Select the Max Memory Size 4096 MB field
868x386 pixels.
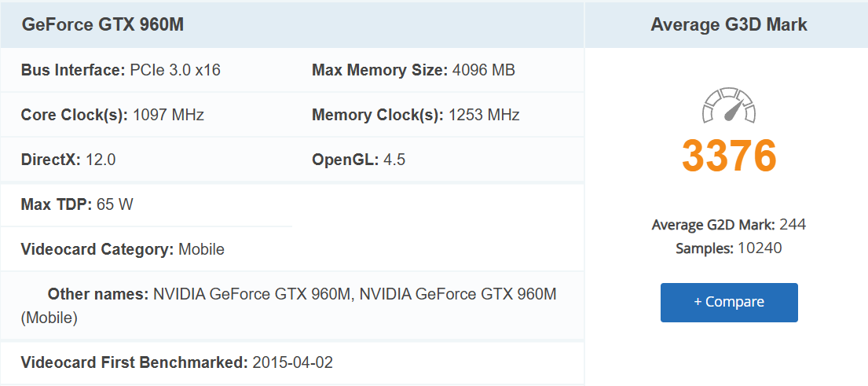pos(413,70)
